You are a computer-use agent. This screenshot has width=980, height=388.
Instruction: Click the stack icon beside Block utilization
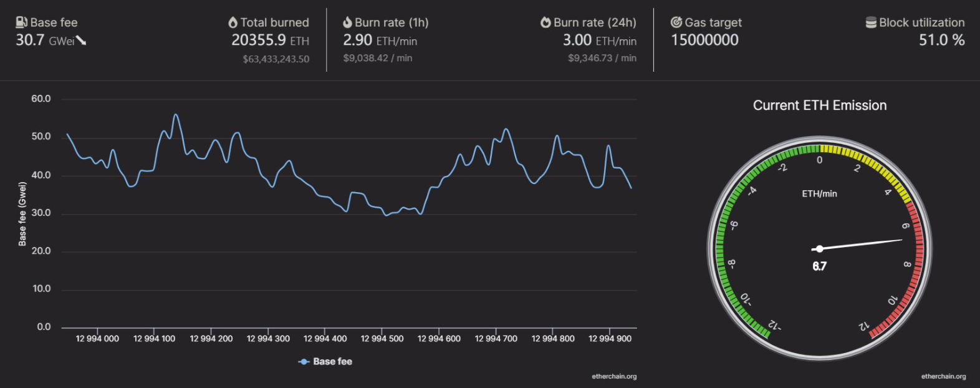click(x=871, y=22)
